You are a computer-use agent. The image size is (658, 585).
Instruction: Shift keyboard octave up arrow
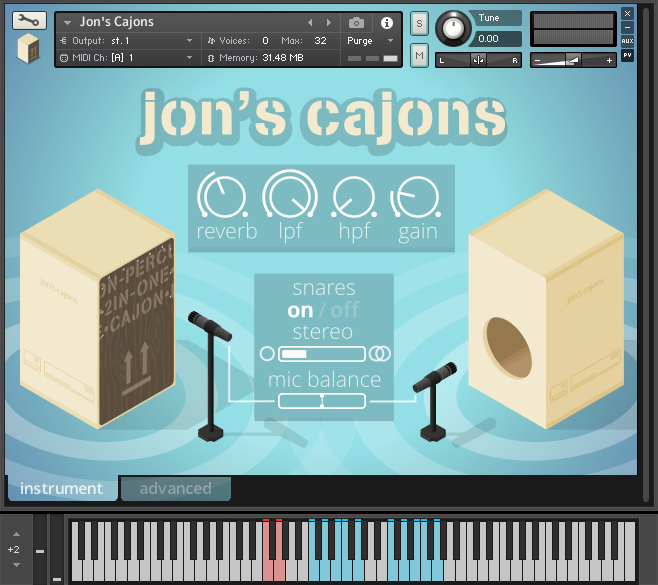16,534
